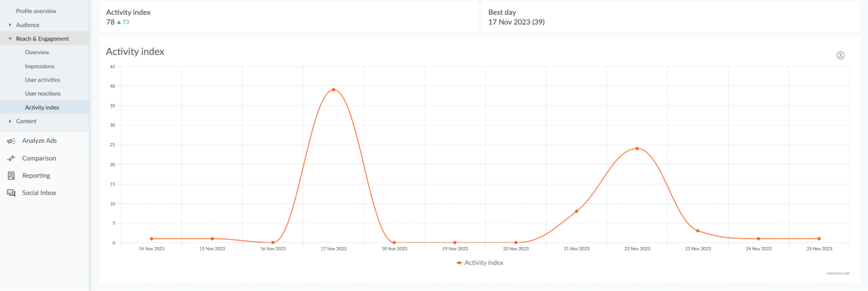Open Profile overview in the sidebar
868x291 pixels.
[x=36, y=11]
